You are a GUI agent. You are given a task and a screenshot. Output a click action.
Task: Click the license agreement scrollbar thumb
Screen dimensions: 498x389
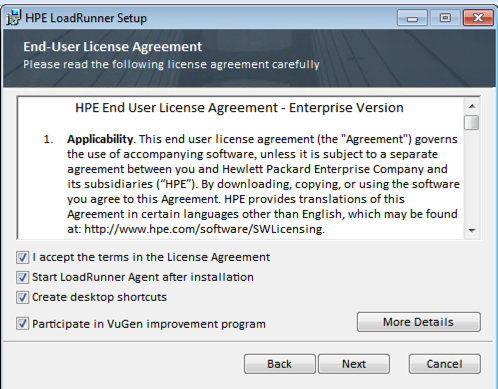coord(472,122)
